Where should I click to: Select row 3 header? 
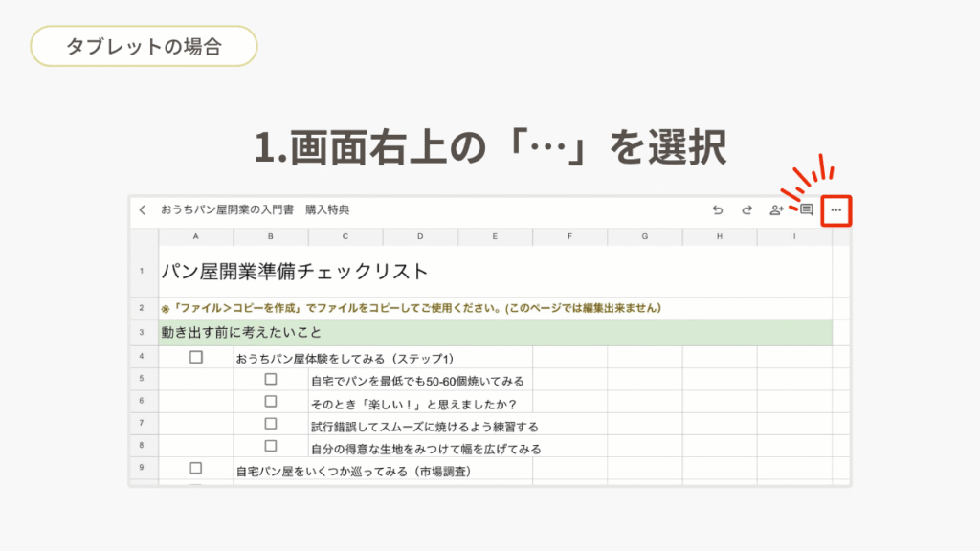pyautogui.click(x=144, y=332)
